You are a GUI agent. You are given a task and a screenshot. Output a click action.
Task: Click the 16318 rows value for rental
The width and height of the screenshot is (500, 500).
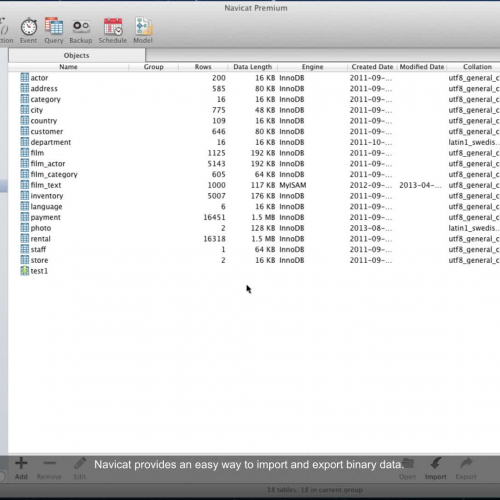(214, 239)
